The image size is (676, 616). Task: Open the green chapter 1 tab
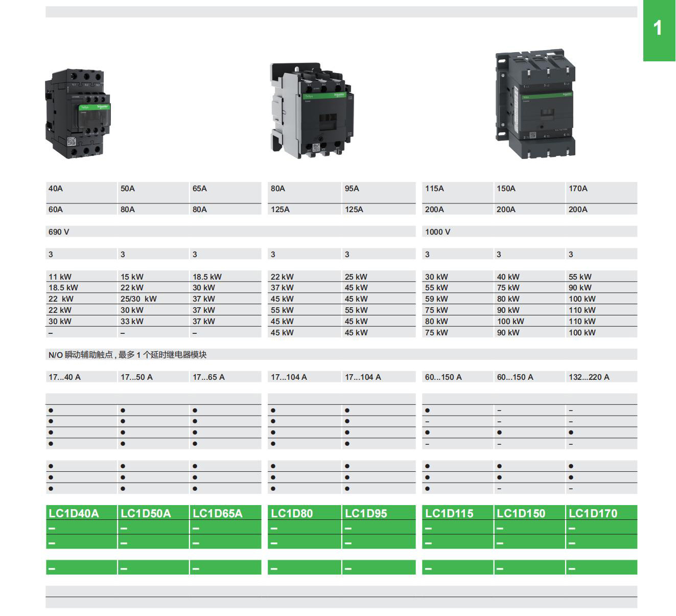pos(659,31)
